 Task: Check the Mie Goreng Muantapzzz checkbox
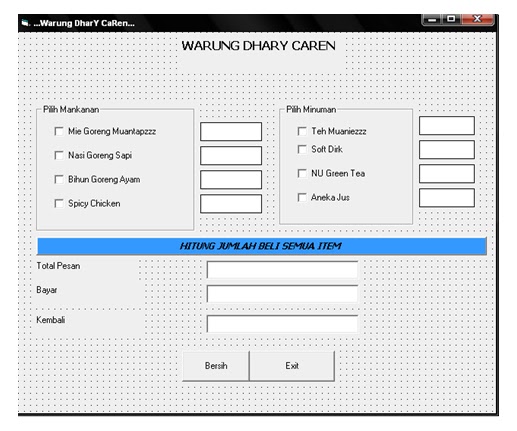pyautogui.click(x=59, y=131)
